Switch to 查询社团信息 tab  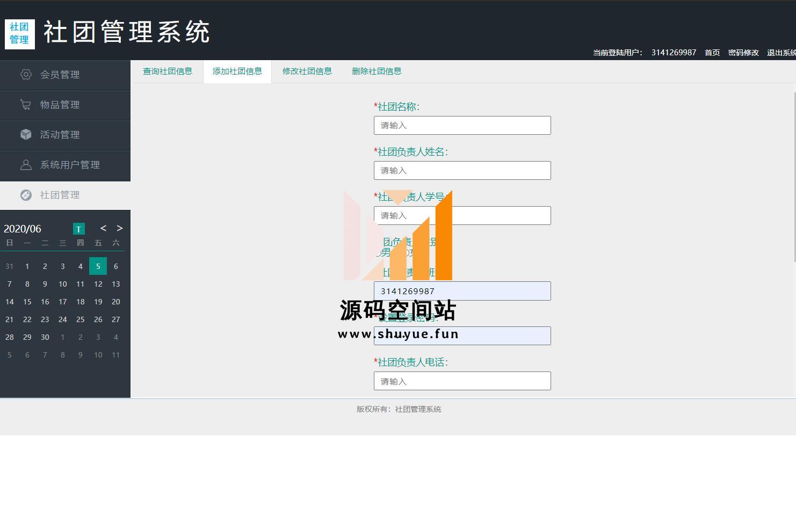pyautogui.click(x=168, y=71)
